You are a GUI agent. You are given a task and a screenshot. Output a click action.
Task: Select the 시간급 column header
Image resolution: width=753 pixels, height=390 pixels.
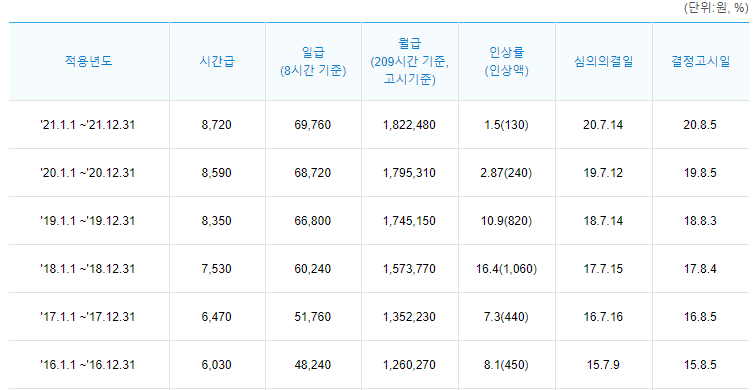click(x=217, y=61)
